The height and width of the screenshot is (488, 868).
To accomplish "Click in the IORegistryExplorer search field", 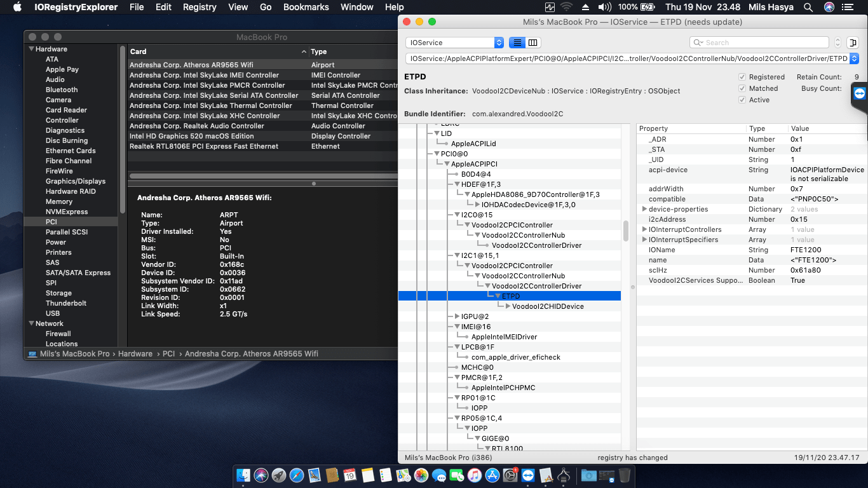I will click(759, 43).
